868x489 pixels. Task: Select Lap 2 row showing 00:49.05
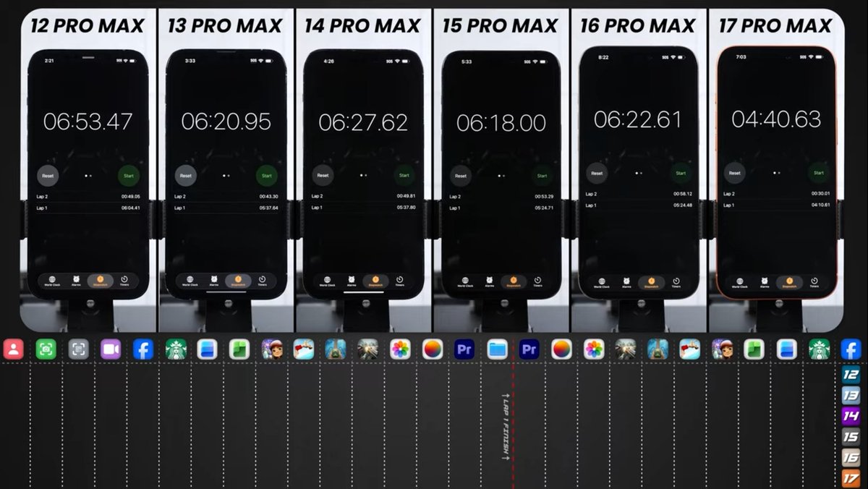pos(88,196)
